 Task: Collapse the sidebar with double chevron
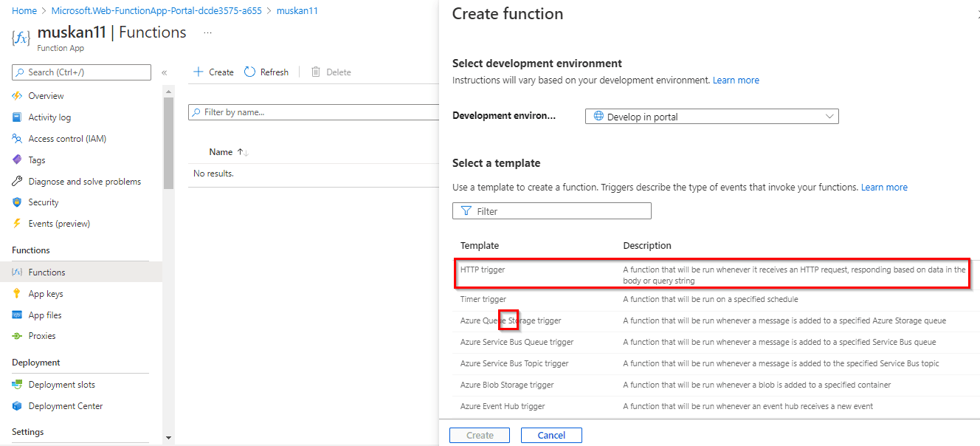pyautogui.click(x=164, y=72)
